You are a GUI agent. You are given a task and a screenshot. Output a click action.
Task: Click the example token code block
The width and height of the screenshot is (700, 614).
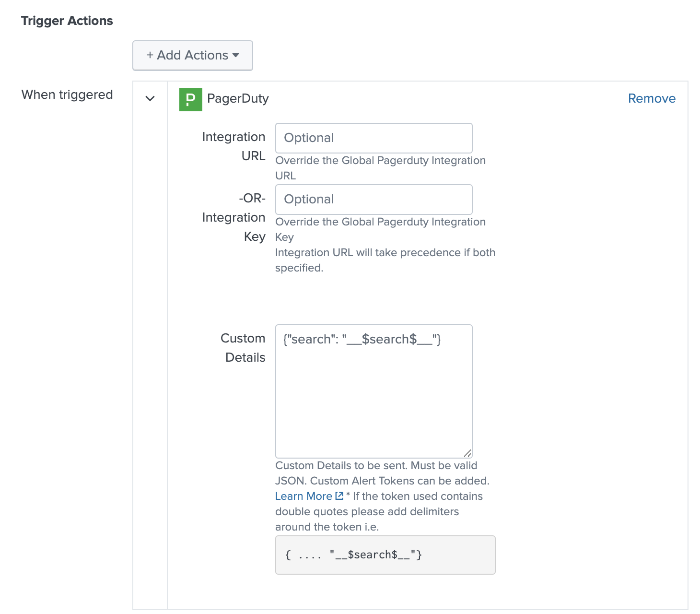(385, 555)
